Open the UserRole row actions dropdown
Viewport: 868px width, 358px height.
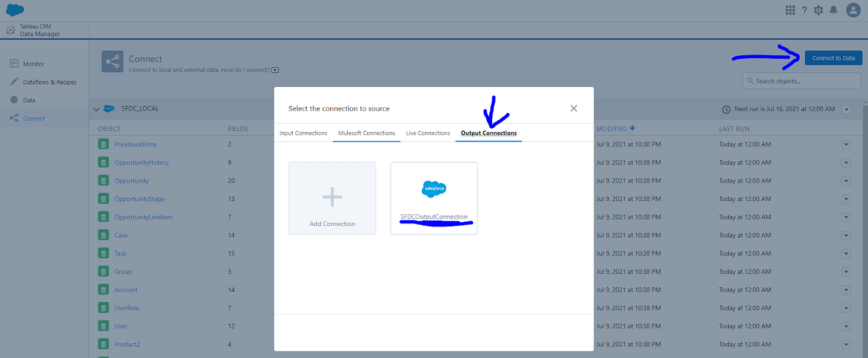pos(846,308)
